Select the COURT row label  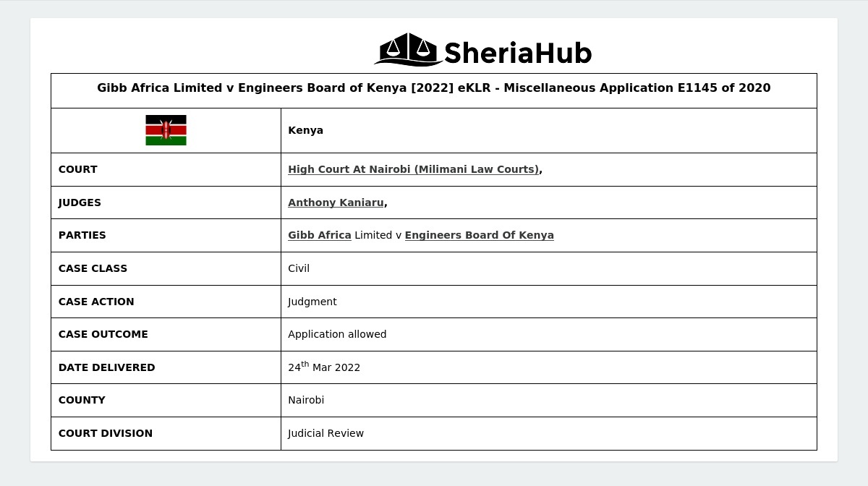(x=78, y=169)
